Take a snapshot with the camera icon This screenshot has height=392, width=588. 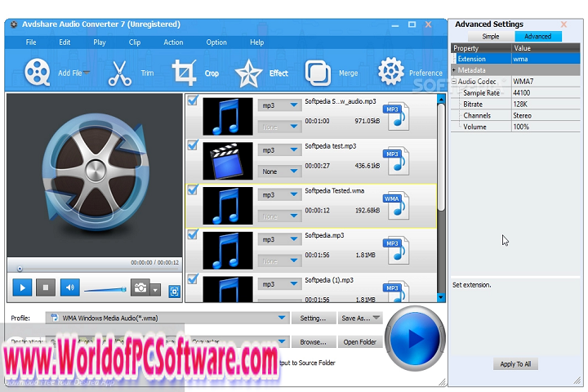click(x=140, y=287)
